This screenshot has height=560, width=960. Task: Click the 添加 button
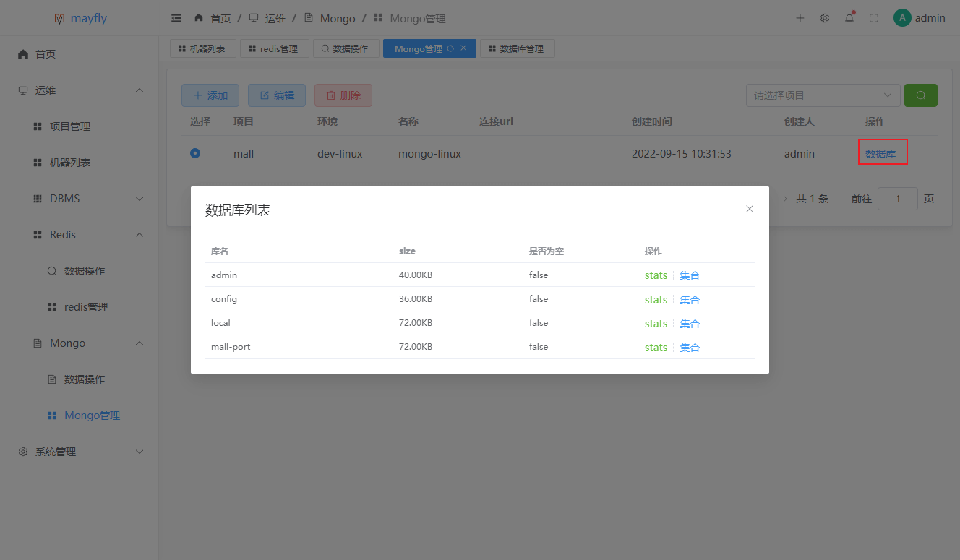tap(210, 95)
